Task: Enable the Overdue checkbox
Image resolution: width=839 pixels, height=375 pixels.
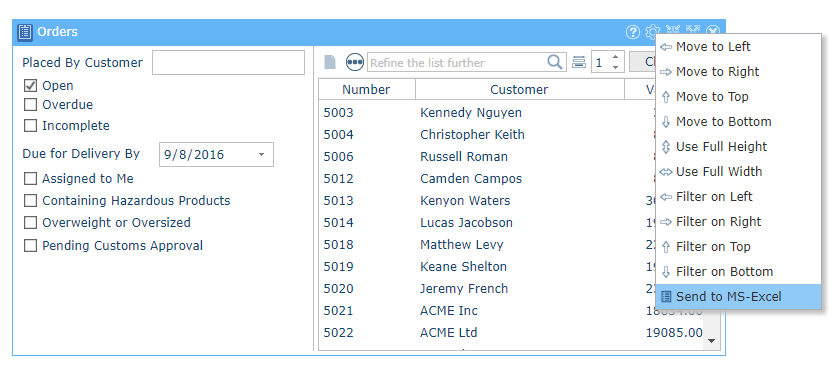Action: click(x=30, y=104)
